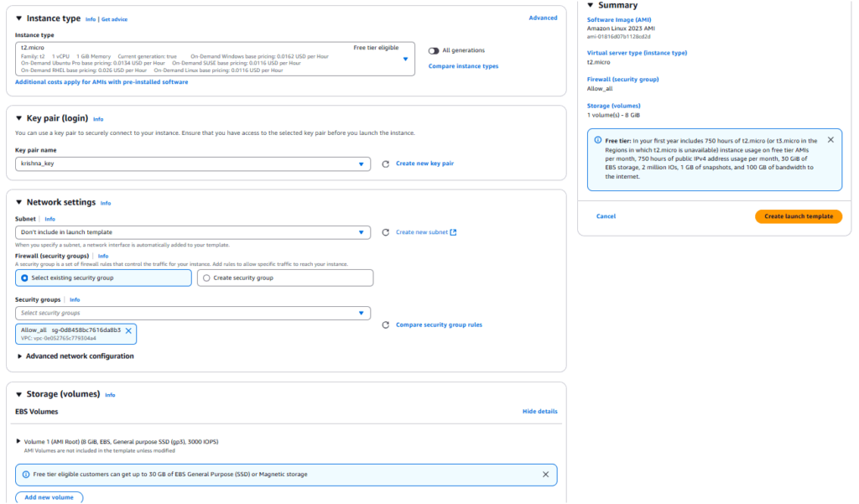Dismiss the EBS free tier storage notice
The width and height of the screenshot is (859, 504).
tap(545, 475)
